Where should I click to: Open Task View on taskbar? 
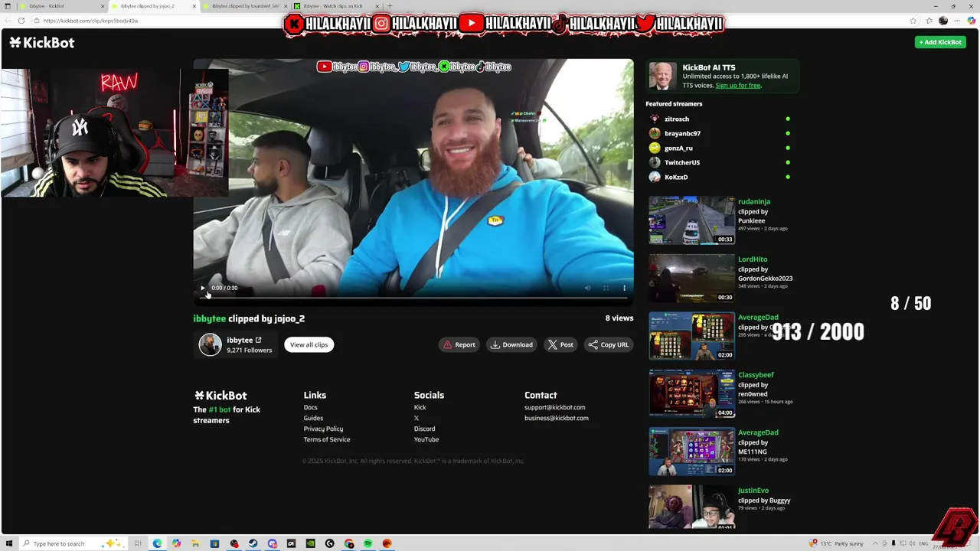coord(138,543)
